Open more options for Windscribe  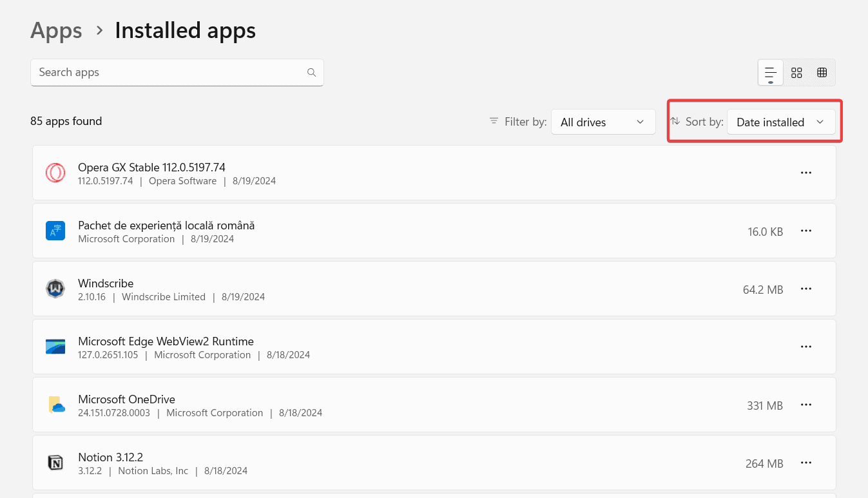tap(805, 289)
